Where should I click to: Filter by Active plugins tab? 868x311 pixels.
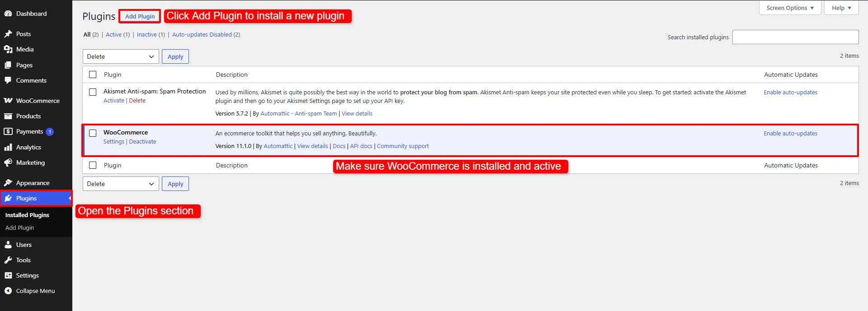tap(113, 35)
